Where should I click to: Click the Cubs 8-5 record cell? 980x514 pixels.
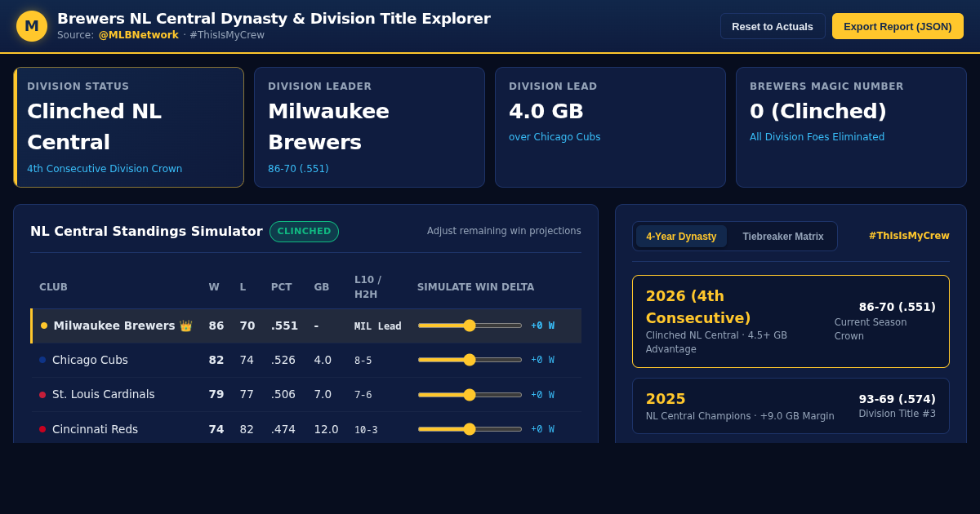pyautogui.click(x=363, y=360)
